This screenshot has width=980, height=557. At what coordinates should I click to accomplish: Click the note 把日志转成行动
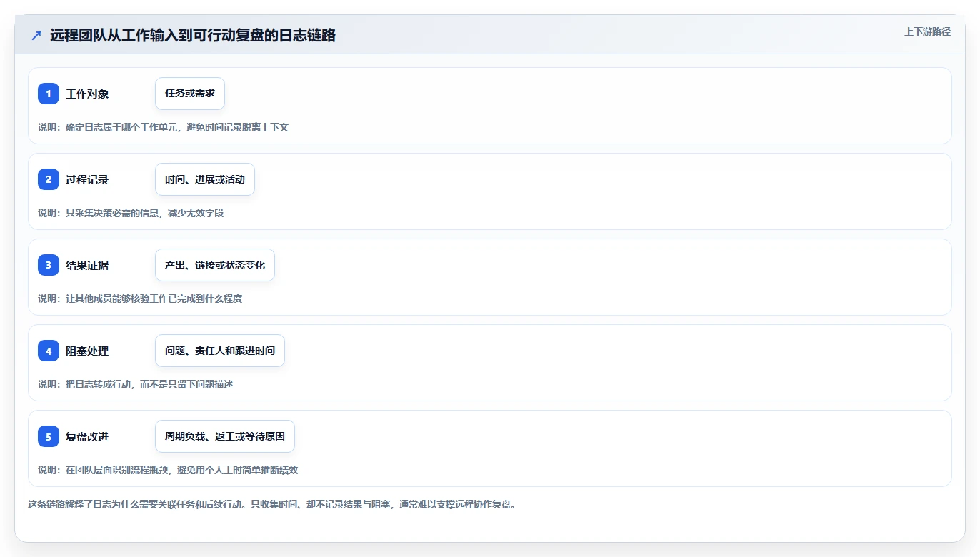click(98, 384)
